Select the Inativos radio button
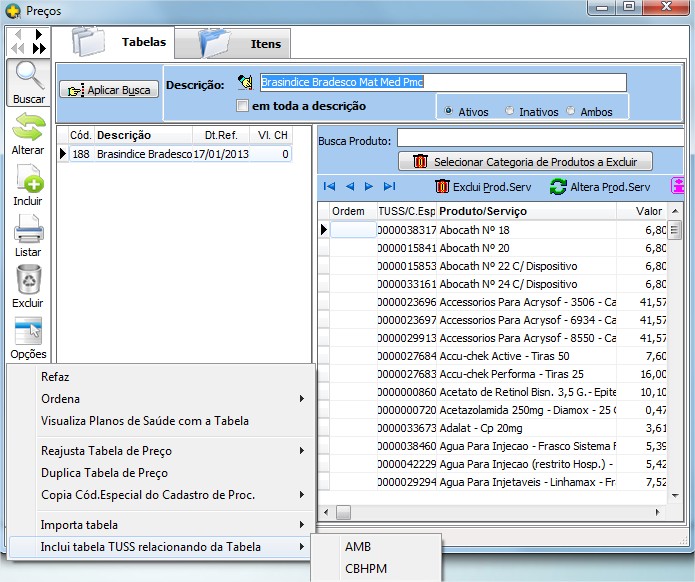 [x=510, y=111]
